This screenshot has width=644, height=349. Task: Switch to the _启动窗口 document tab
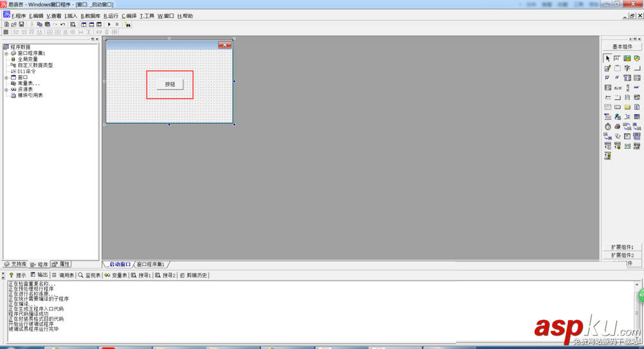click(x=118, y=265)
